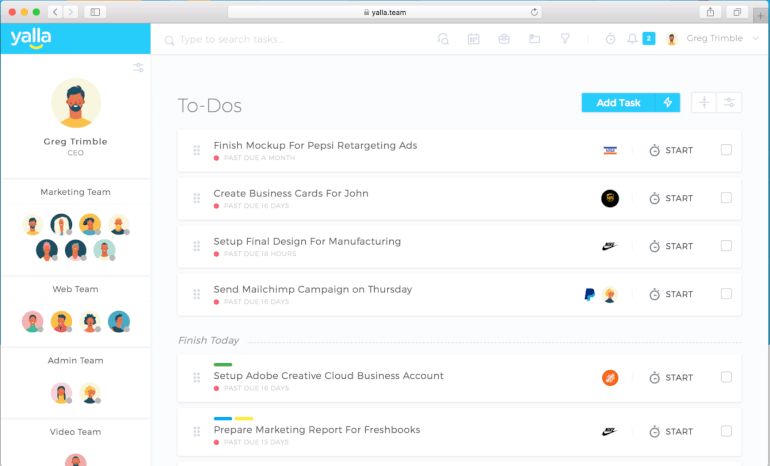Click the filter funnel icon
Image resolution: width=770 pixels, height=466 pixels.
tap(565, 39)
